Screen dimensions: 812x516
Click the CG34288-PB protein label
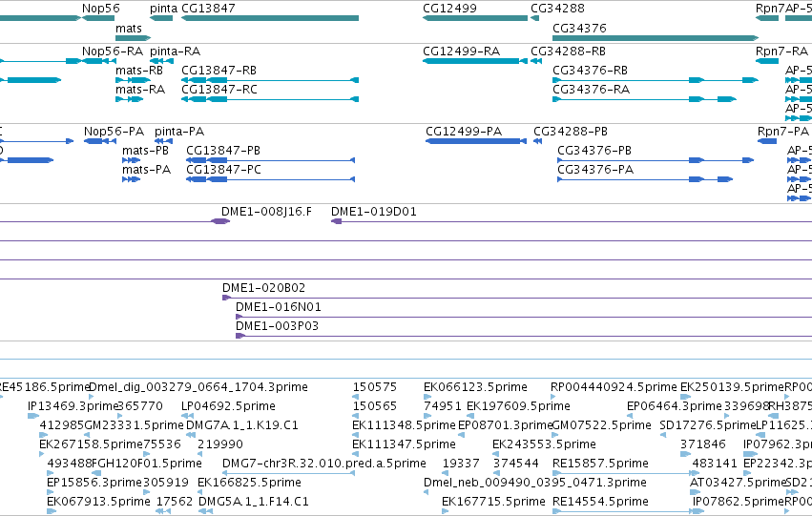click(571, 132)
